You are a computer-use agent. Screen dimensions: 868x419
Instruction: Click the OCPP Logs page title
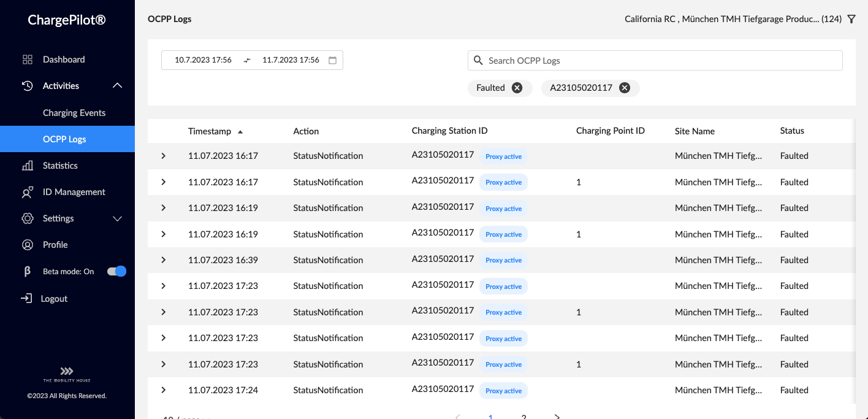(x=170, y=19)
